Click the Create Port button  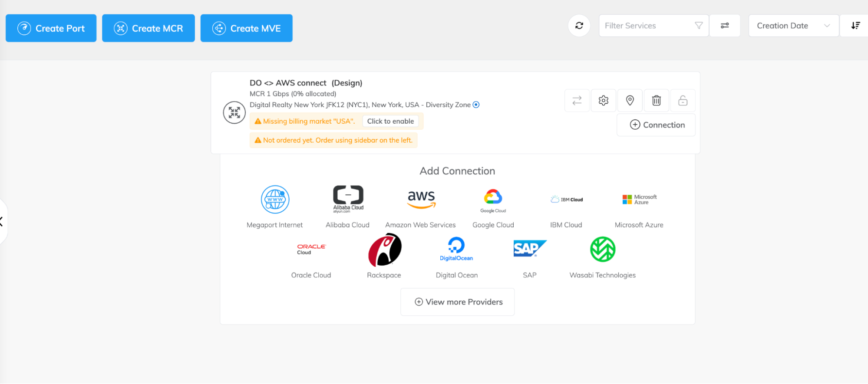point(51,28)
